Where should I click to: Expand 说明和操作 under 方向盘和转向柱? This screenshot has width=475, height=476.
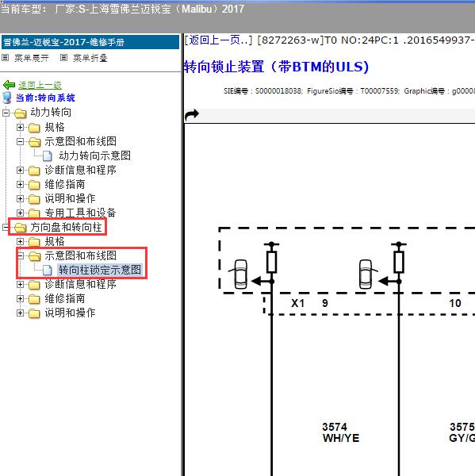point(20,313)
